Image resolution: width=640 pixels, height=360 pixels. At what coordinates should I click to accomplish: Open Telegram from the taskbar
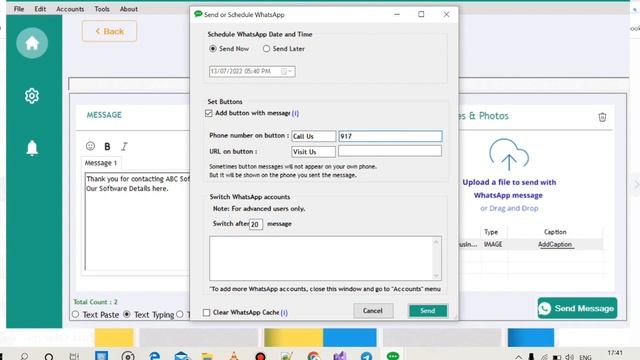(366, 356)
